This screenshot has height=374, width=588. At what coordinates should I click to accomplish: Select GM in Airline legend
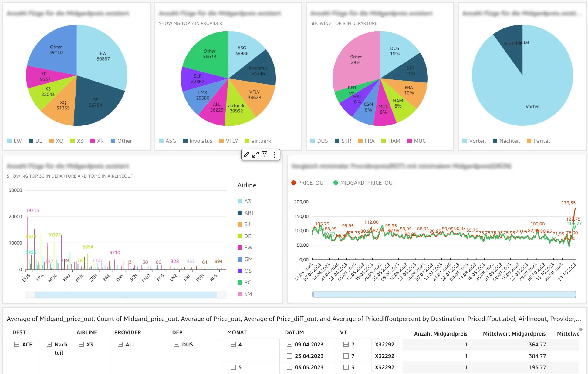pos(245,259)
